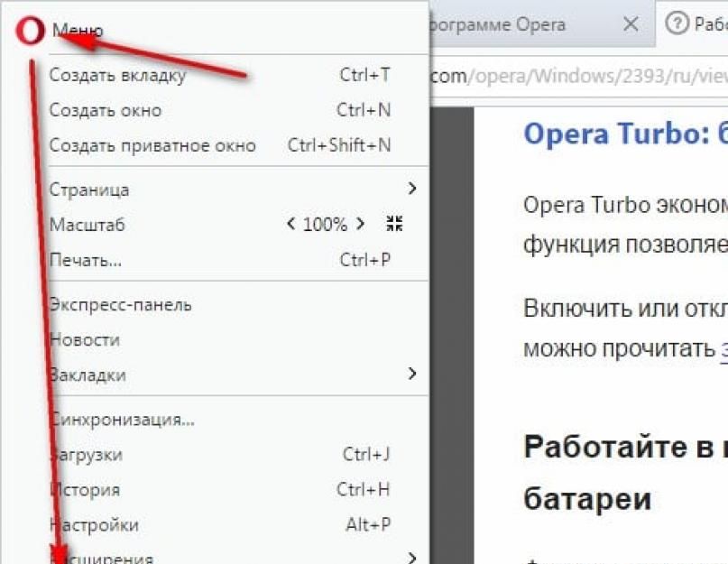
Task: Open Экспресс-панель from the menu
Action: click(238, 305)
